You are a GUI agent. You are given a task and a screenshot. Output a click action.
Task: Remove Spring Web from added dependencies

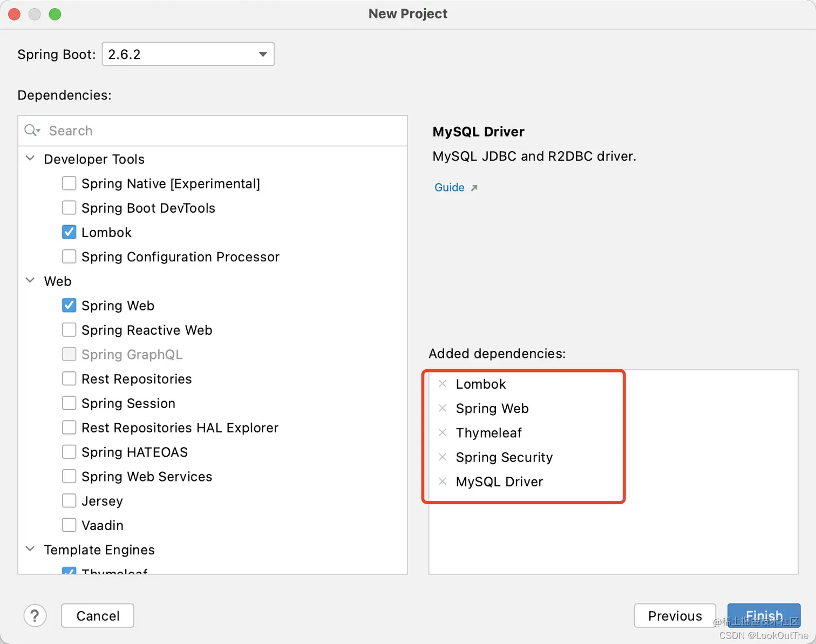pos(443,408)
